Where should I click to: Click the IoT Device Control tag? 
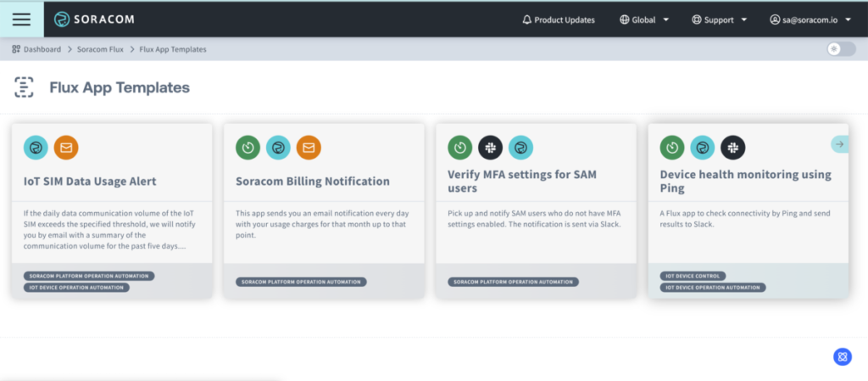pos(693,276)
